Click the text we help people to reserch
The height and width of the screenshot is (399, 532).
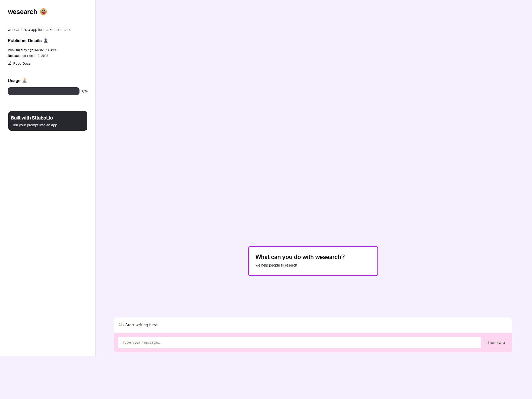[276, 265]
